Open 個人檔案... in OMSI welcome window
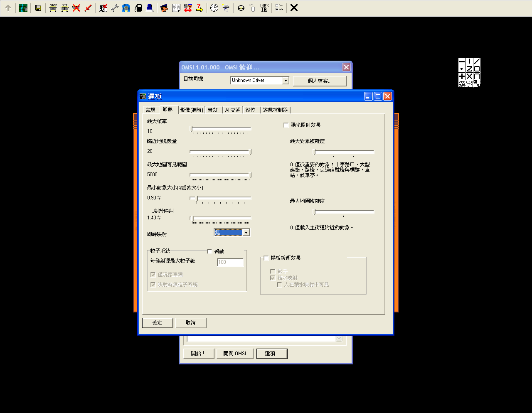 coord(320,81)
